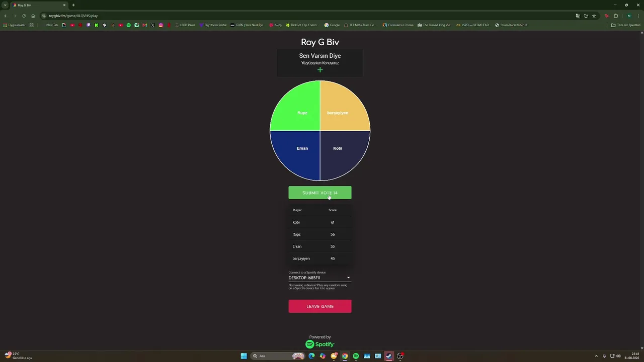Go back to the previous page
644x362 pixels.
pyautogui.click(x=6, y=16)
